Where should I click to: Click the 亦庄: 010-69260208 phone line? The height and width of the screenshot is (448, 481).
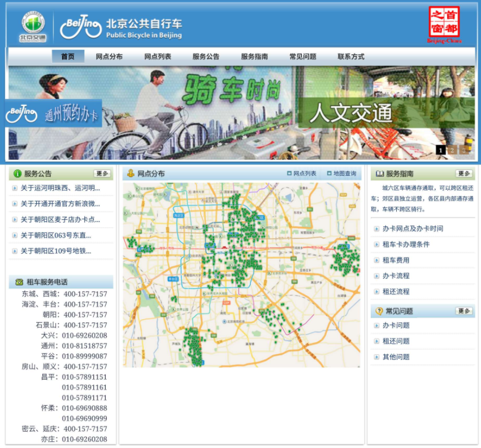(74, 439)
